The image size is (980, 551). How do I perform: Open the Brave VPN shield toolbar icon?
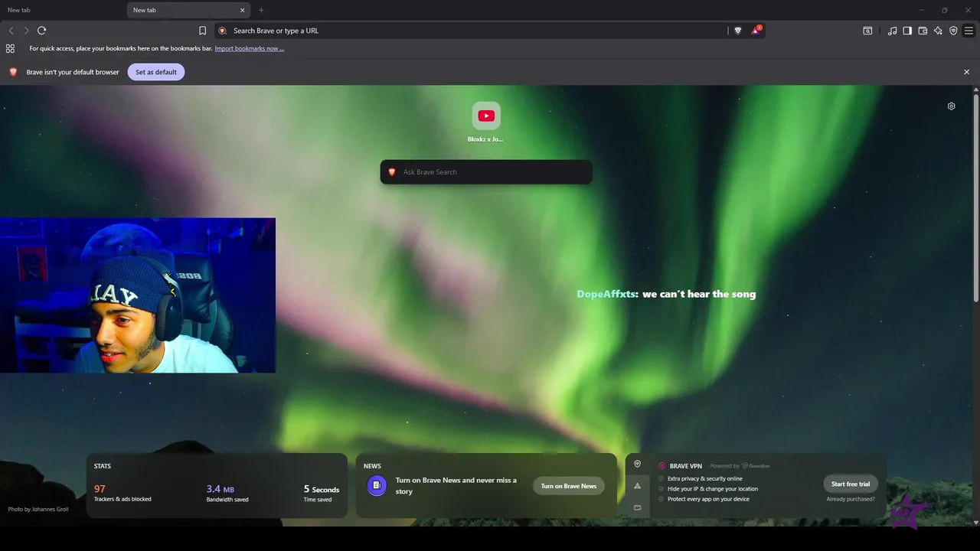[x=953, y=31]
